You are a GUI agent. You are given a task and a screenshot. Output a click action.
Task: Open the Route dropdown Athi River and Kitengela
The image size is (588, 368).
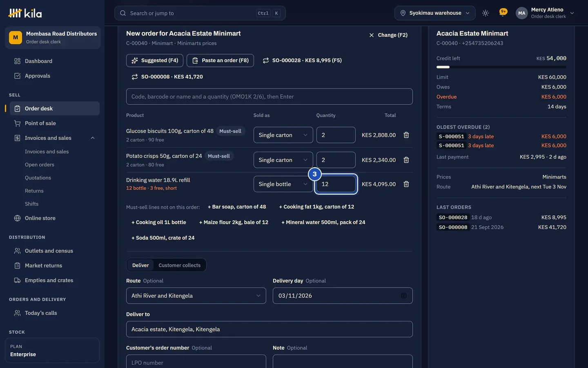coord(196,296)
